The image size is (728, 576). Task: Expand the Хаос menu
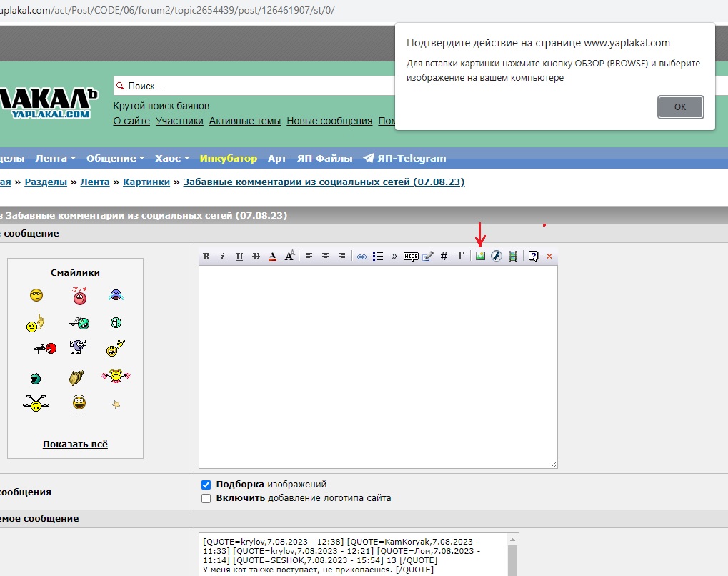pyautogui.click(x=172, y=159)
